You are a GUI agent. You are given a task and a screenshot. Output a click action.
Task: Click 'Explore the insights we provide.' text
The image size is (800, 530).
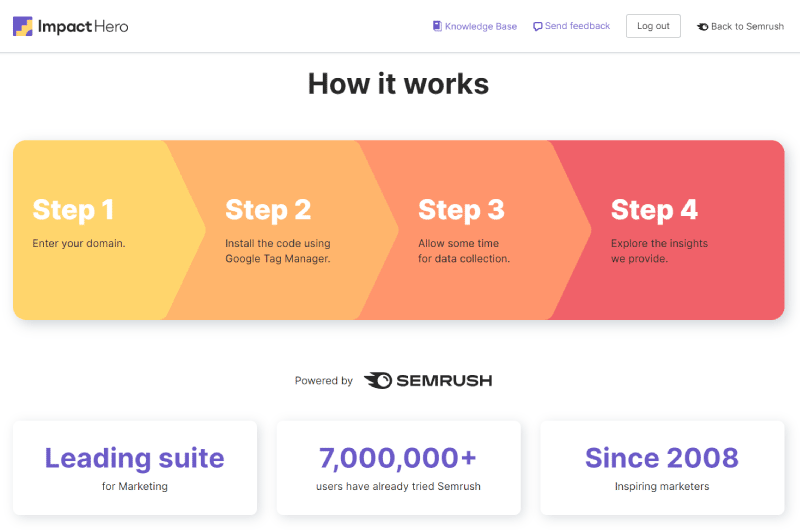[x=659, y=251]
